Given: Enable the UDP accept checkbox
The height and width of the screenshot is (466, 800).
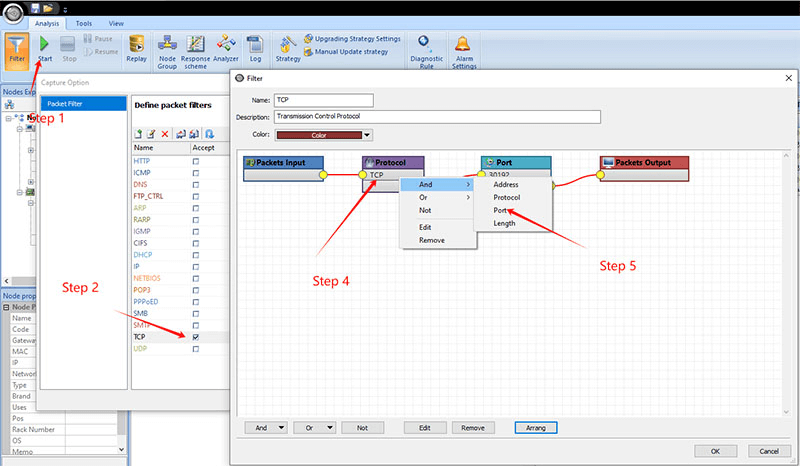Looking at the screenshot, I should click(195, 349).
